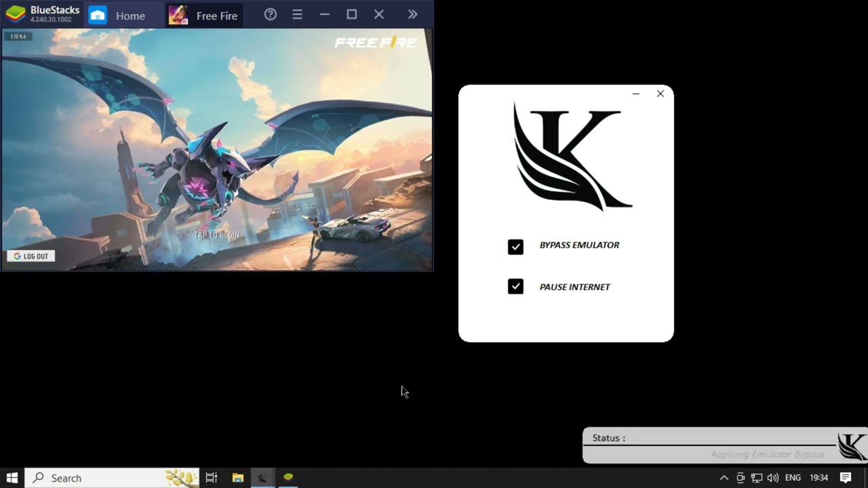
Task: Click the PAUSE INTERNET label
Action: (x=574, y=287)
